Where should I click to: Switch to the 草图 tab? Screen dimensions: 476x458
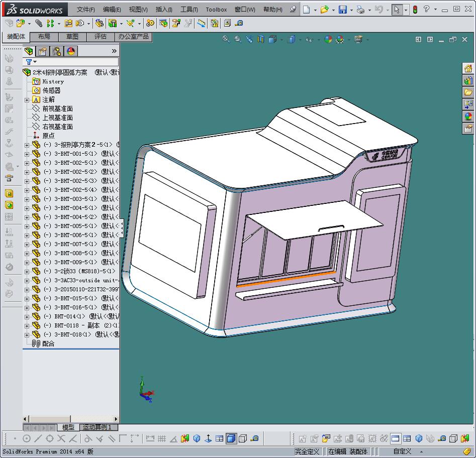[x=72, y=37]
